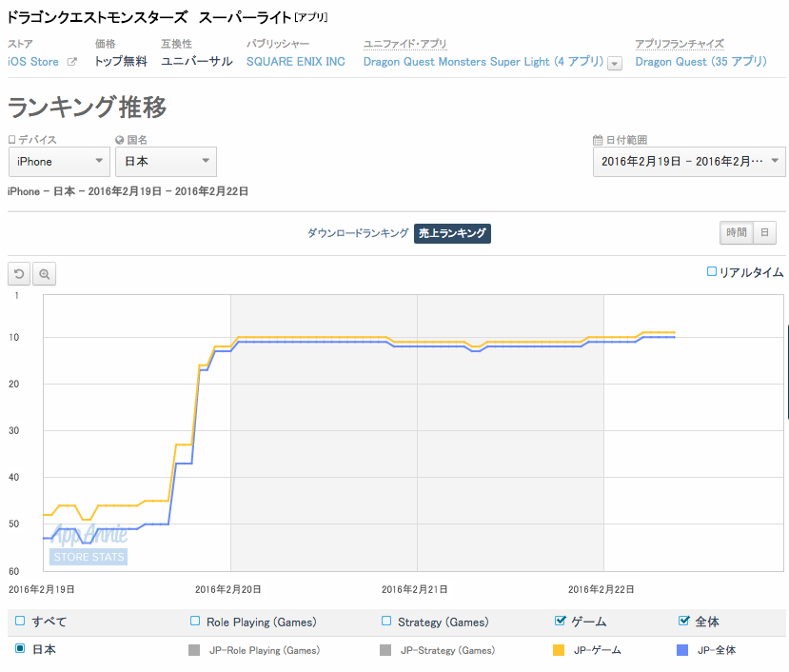789x672 pixels.
Task: Click the ランキング推移 heading
Action: tap(87, 108)
